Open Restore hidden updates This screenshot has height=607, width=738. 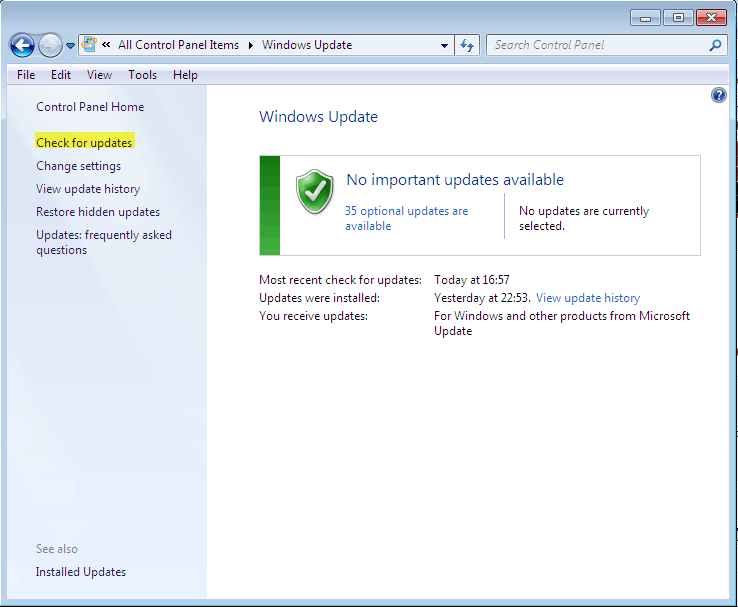click(x=98, y=212)
